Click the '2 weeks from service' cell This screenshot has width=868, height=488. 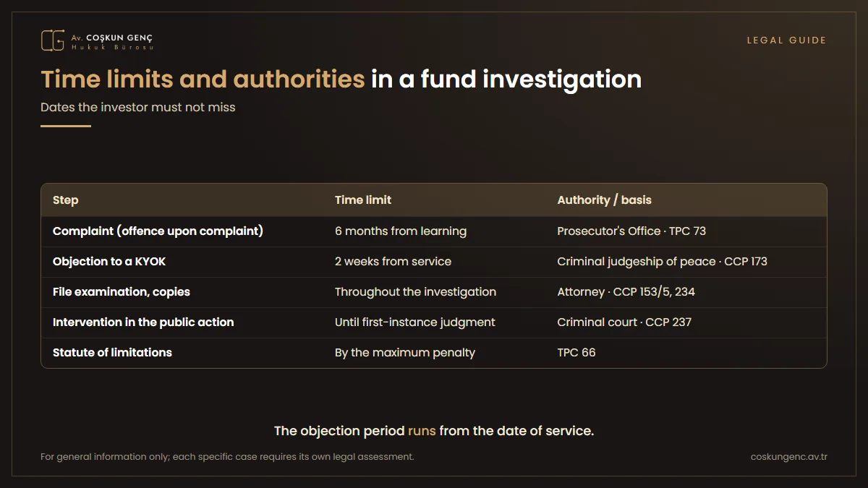(x=393, y=262)
